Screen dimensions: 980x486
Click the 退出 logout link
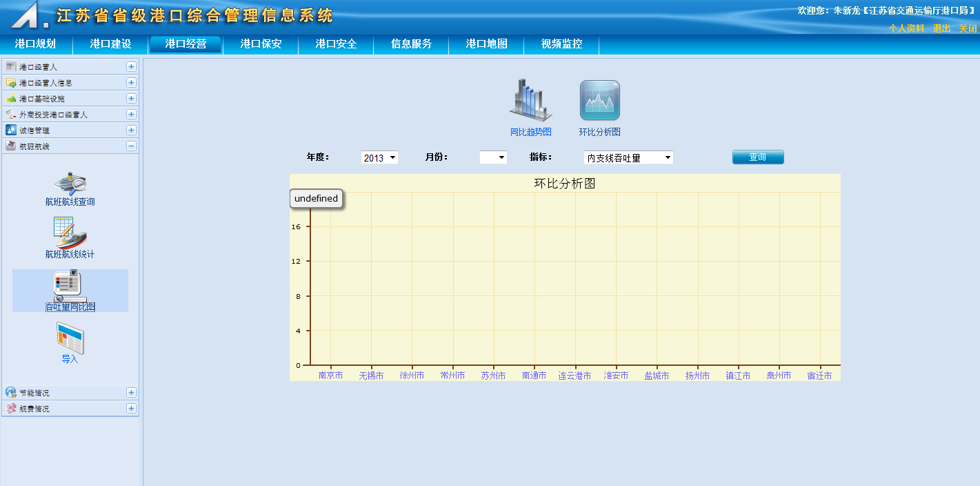click(941, 28)
